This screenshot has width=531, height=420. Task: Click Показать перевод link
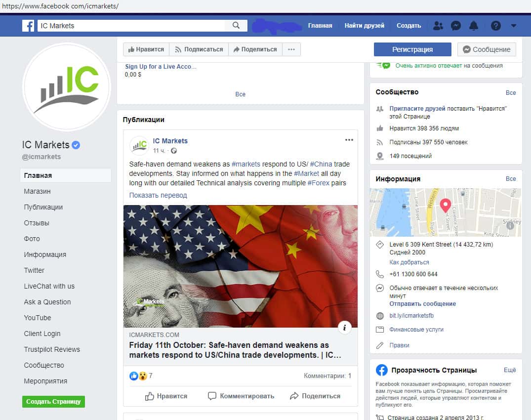click(x=158, y=195)
